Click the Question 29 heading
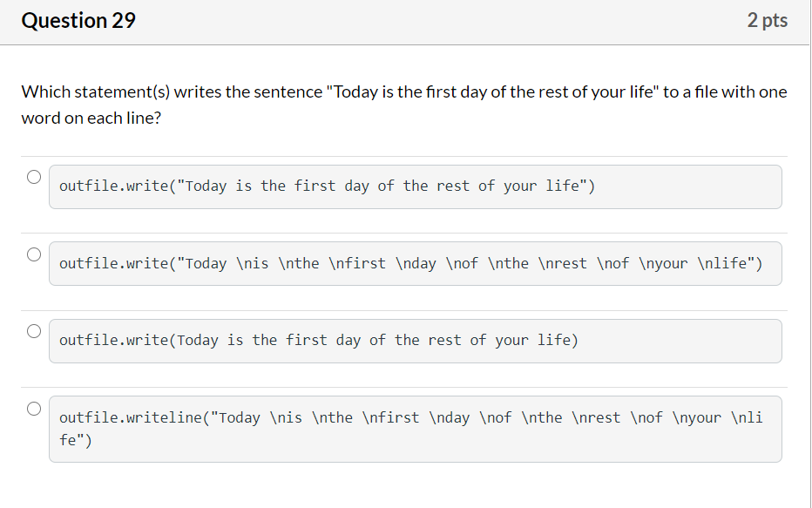The width and height of the screenshot is (812, 508). pyautogui.click(x=78, y=20)
